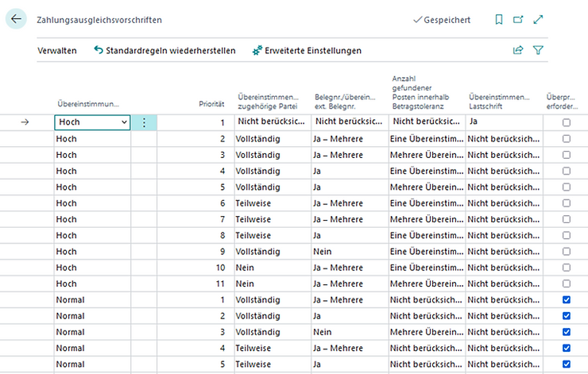Expand the Hoch dropdown in first row

pyautogui.click(x=123, y=122)
